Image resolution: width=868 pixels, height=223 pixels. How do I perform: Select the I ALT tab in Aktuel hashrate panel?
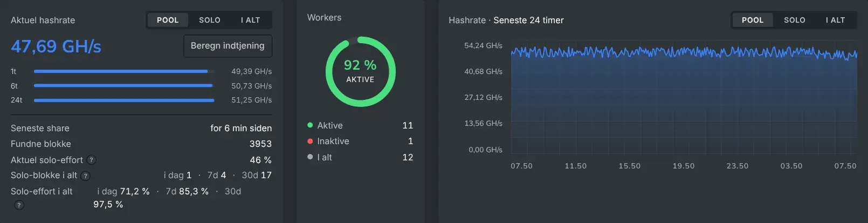(251, 20)
